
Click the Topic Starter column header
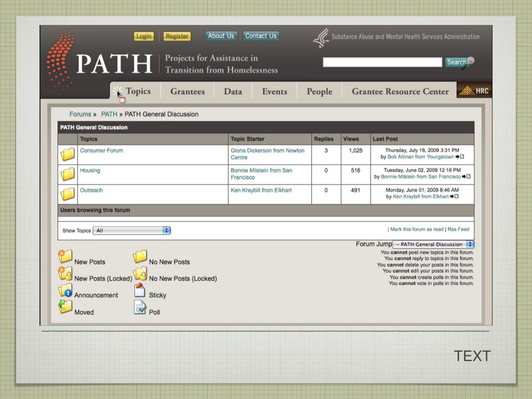coord(247,139)
